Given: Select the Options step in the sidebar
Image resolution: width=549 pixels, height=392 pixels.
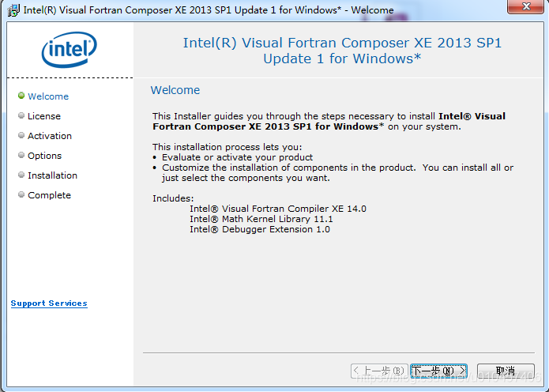Looking at the screenshot, I should pos(45,156).
